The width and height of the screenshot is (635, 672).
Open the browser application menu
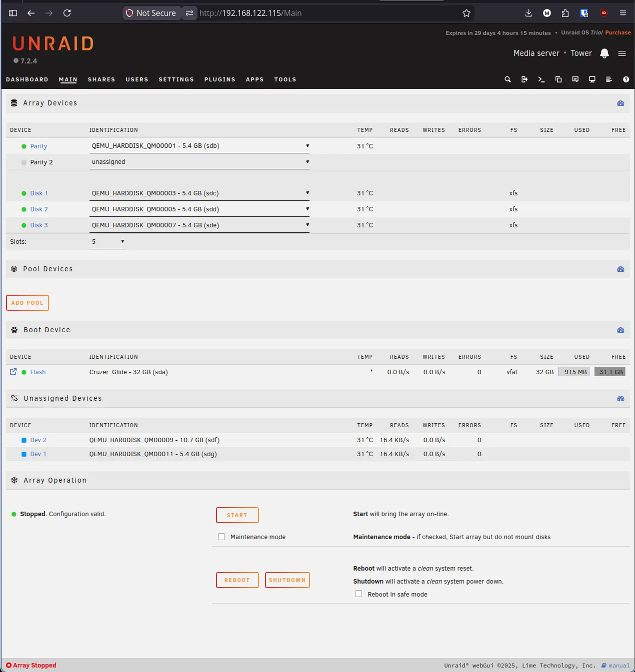tap(623, 13)
